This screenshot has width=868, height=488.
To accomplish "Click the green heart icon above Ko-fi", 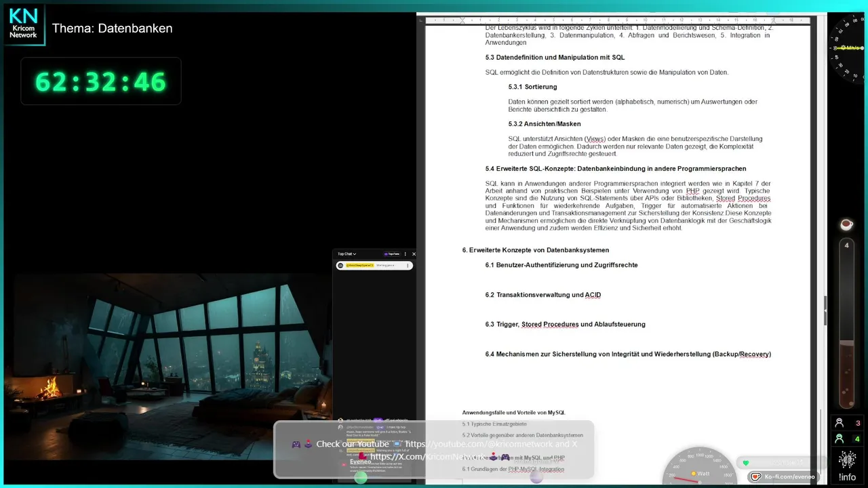I will pyautogui.click(x=745, y=463).
